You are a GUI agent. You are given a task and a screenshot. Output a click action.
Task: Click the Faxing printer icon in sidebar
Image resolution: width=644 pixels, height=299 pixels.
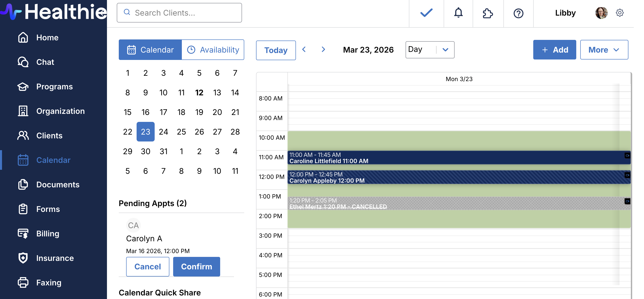tap(23, 283)
